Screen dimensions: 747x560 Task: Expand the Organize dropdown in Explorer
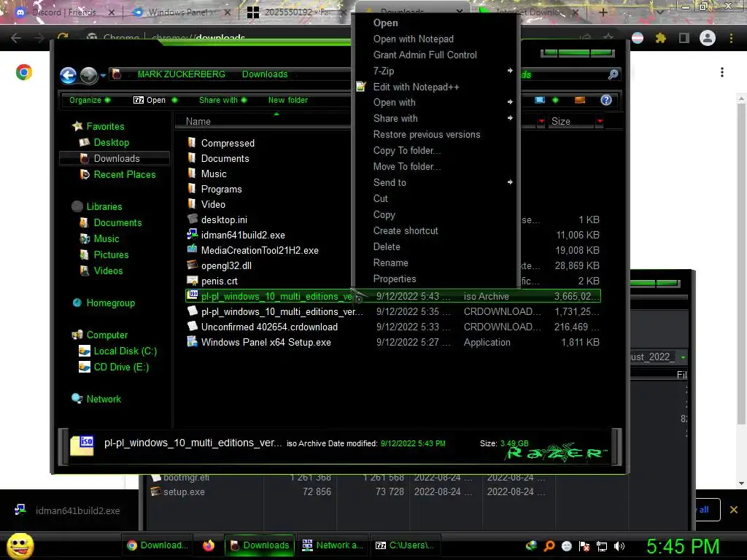90,100
